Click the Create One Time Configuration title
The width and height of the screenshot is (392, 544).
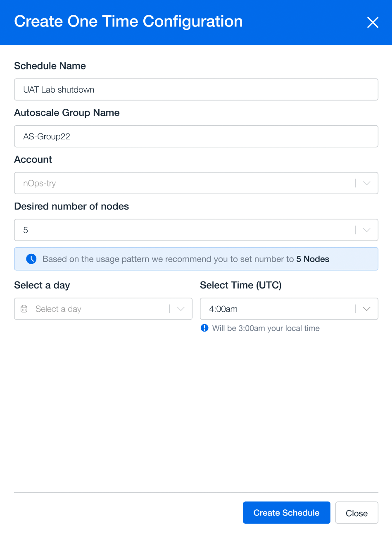(128, 21)
